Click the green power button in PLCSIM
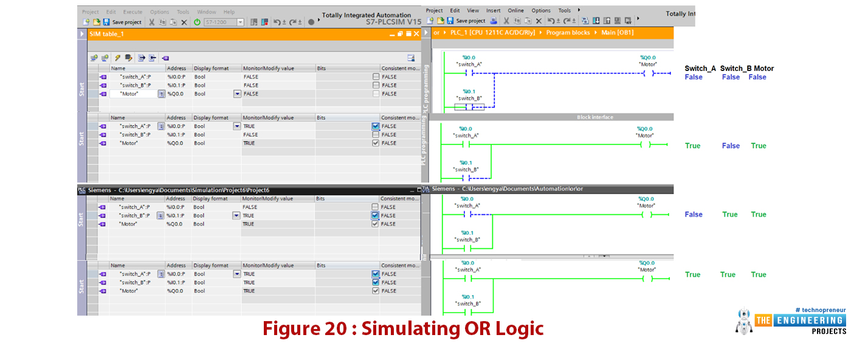This screenshot has height=346, width=868. [x=197, y=22]
